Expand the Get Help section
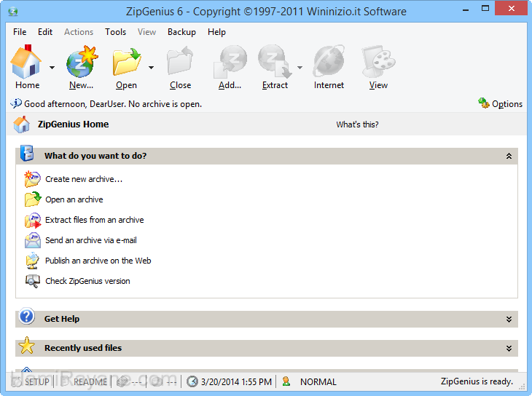This screenshot has width=532, height=396. pyautogui.click(x=509, y=320)
